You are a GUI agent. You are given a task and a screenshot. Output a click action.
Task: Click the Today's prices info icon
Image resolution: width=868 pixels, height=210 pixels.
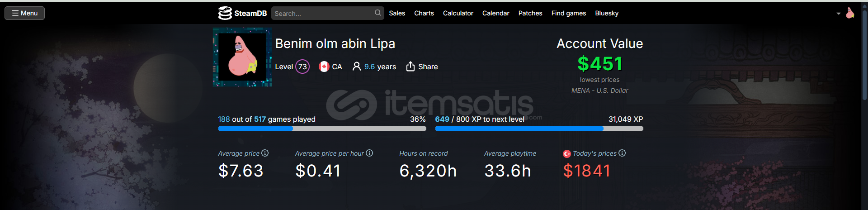coord(622,153)
